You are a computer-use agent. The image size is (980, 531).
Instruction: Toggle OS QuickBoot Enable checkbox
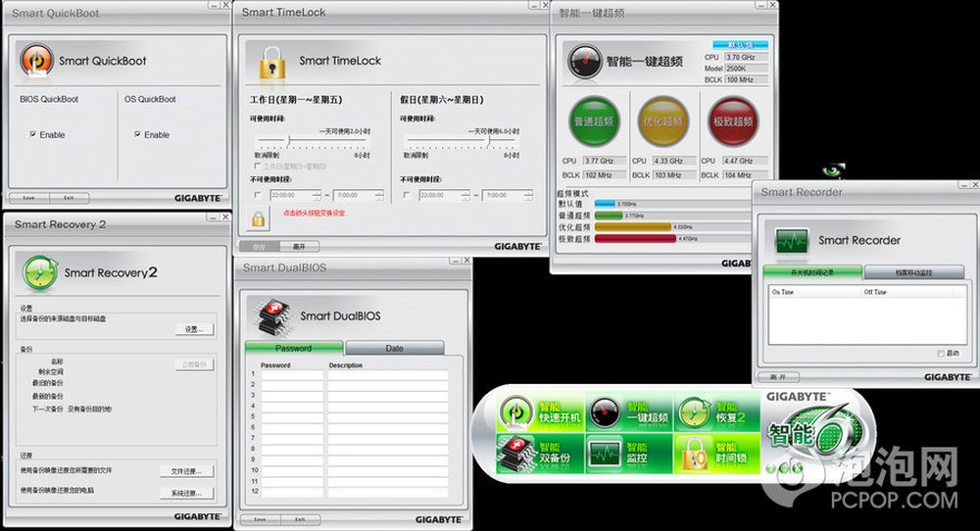tap(138, 134)
